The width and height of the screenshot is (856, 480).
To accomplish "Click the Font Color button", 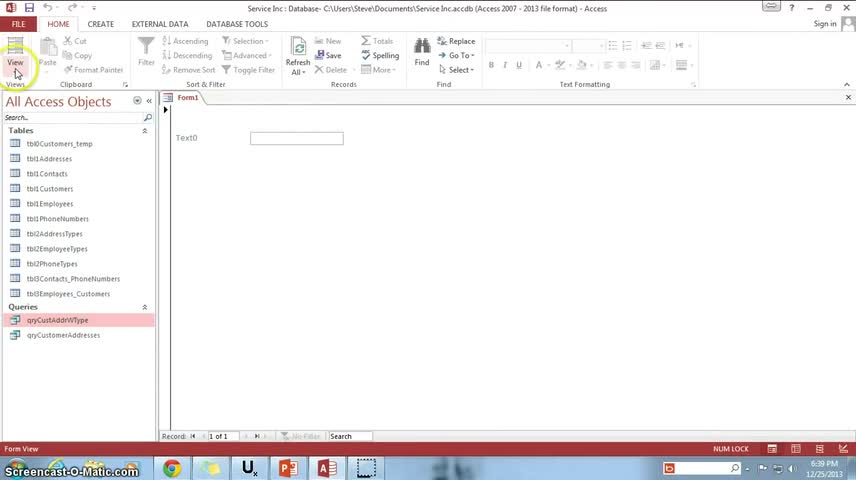I will [539, 65].
